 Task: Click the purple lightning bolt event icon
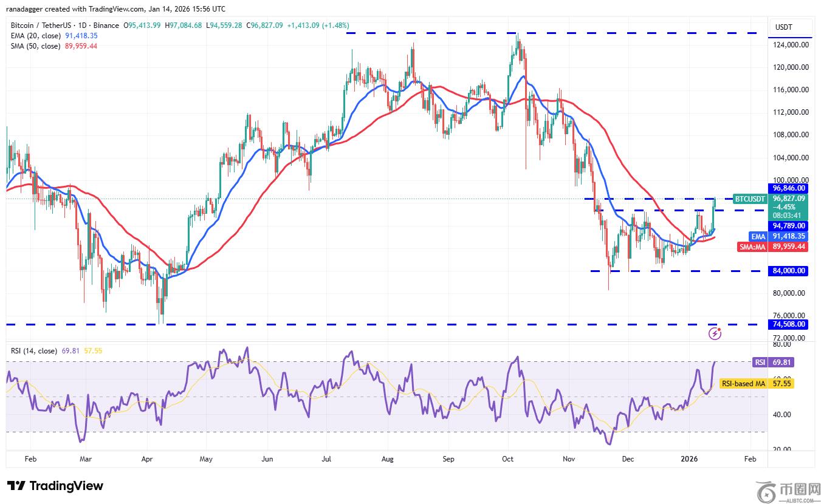[x=715, y=333]
